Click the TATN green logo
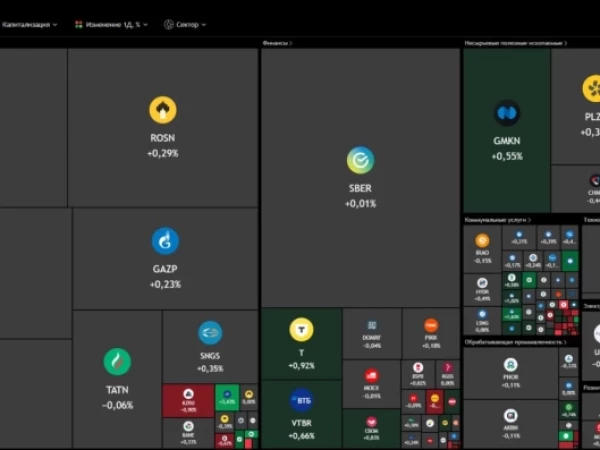The width and height of the screenshot is (600, 450). (x=117, y=362)
